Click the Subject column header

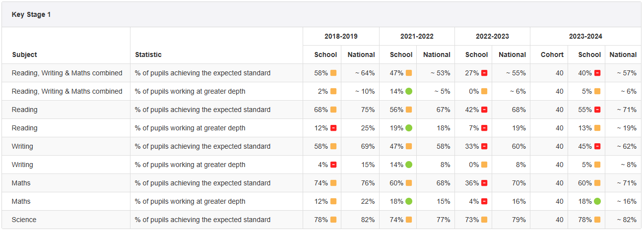point(25,55)
